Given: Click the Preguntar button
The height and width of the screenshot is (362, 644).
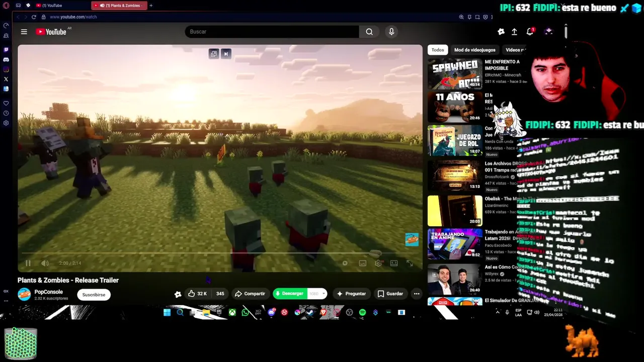Looking at the screenshot, I should click(351, 294).
